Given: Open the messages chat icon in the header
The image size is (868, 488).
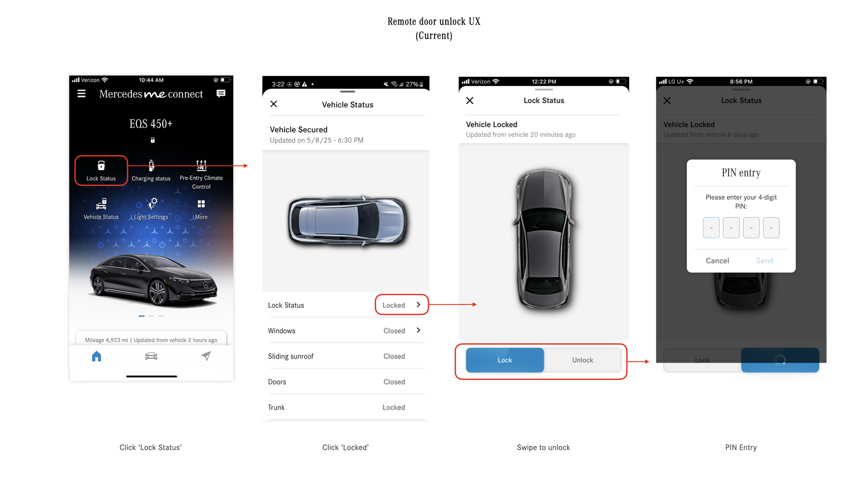Looking at the screenshot, I should [221, 94].
